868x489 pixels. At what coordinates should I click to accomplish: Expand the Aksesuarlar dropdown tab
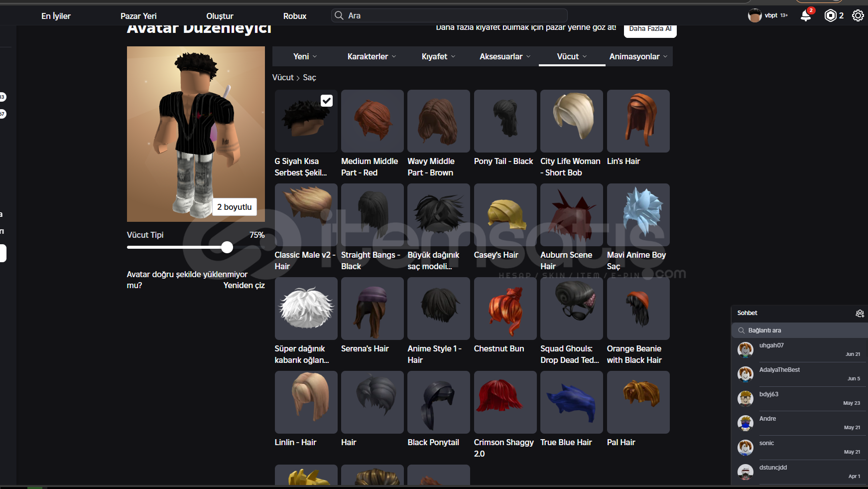pyautogui.click(x=505, y=56)
